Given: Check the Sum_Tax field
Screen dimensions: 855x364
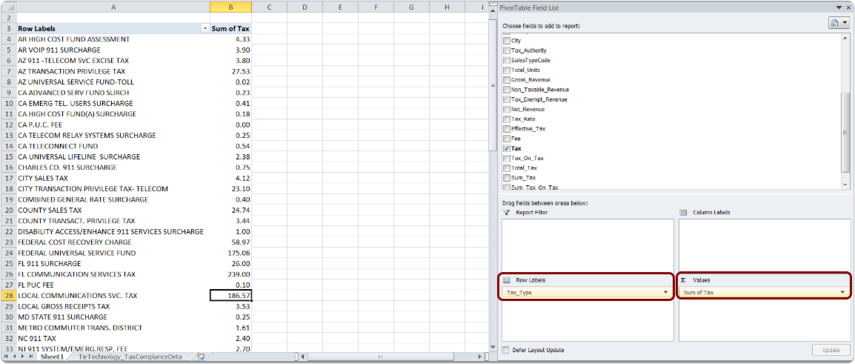Looking at the screenshot, I should [x=507, y=178].
